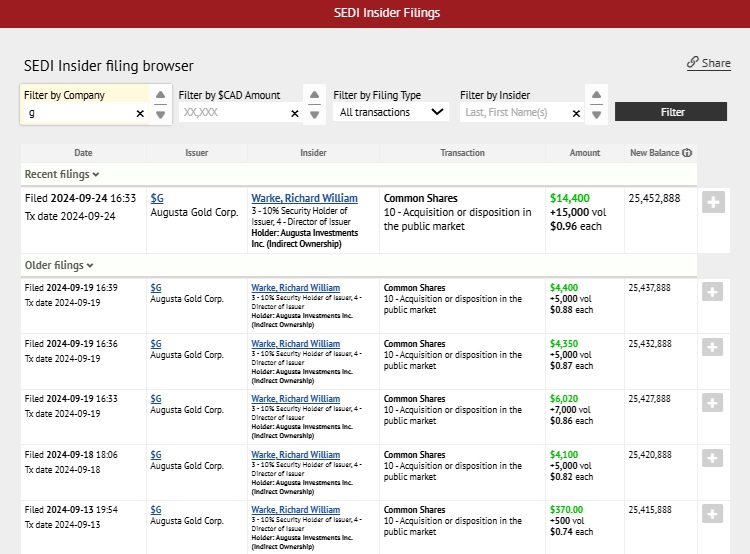This screenshot has height=554, width=750.
Task: Open $G ticker in 2024-09-13 filing
Action: (156, 510)
